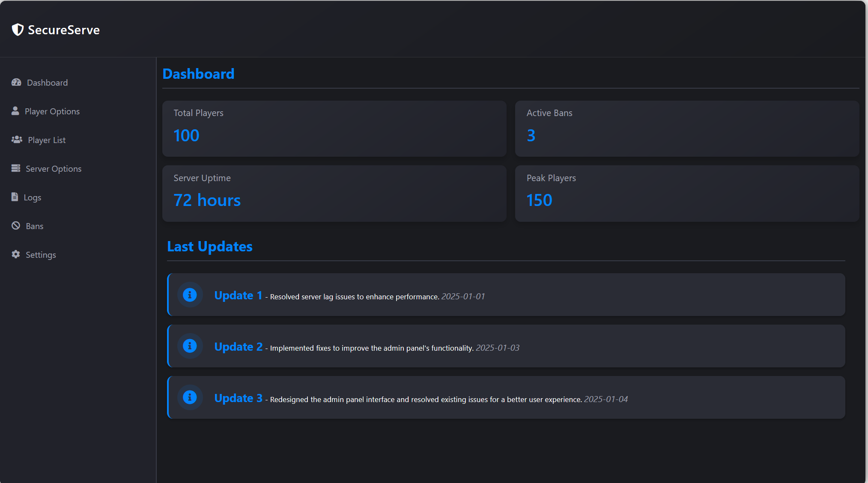Click the '72 hours' uptime value
This screenshot has width=868, height=483.
click(x=207, y=200)
